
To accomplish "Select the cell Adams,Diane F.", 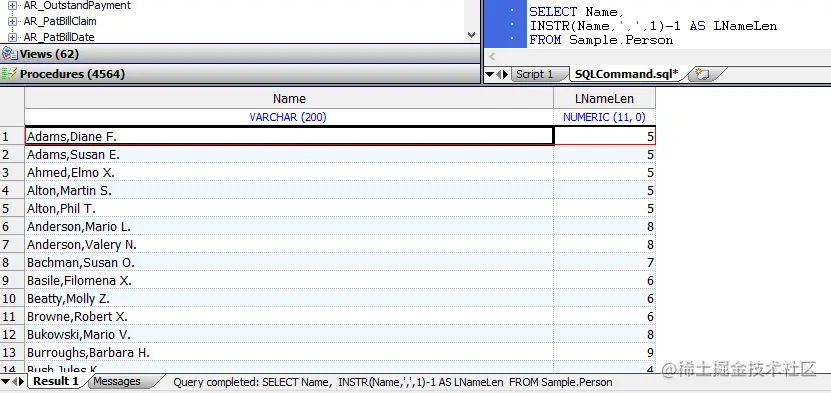I will click(289, 137).
